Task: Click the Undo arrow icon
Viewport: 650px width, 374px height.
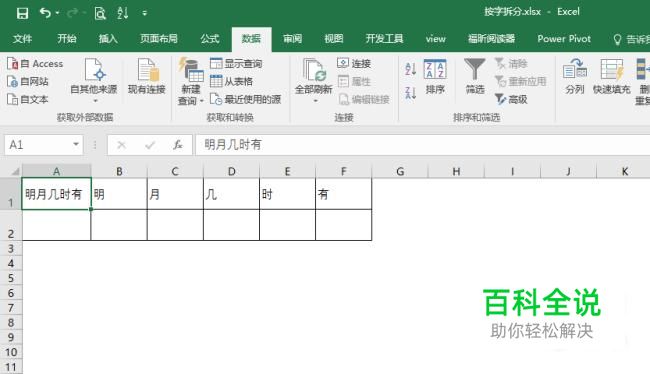Action: click(x=45, y=13)
